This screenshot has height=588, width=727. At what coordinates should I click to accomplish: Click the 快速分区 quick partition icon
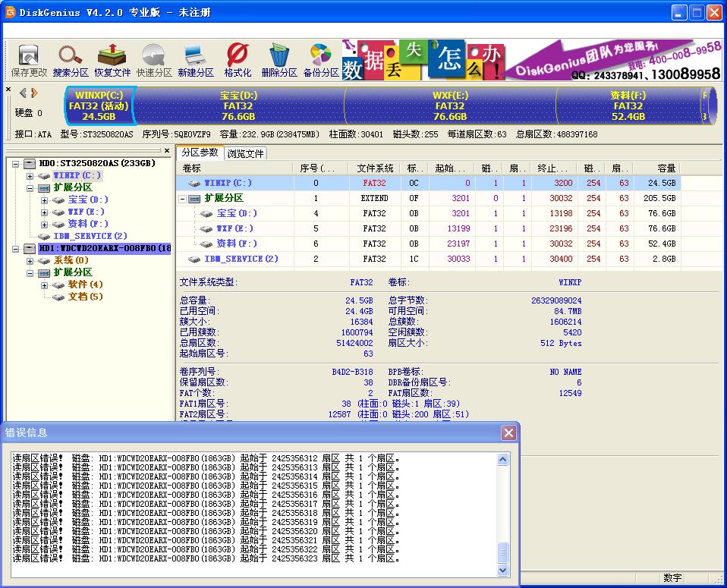(x=154, y=60)
